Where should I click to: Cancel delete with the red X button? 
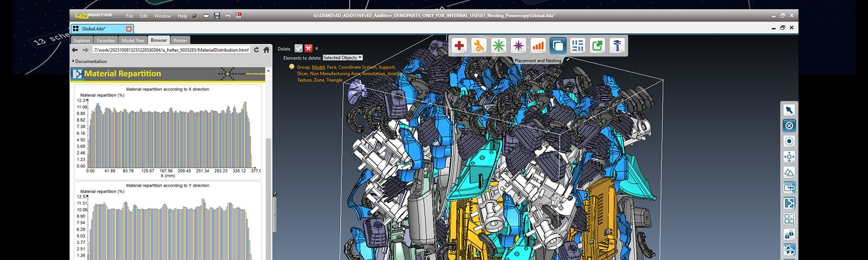308,49
